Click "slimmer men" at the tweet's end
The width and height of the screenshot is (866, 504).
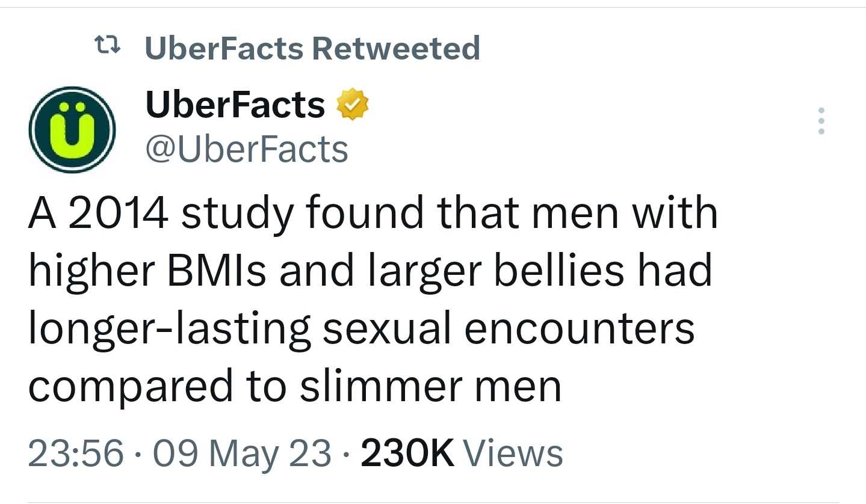(x=430, y=387)
